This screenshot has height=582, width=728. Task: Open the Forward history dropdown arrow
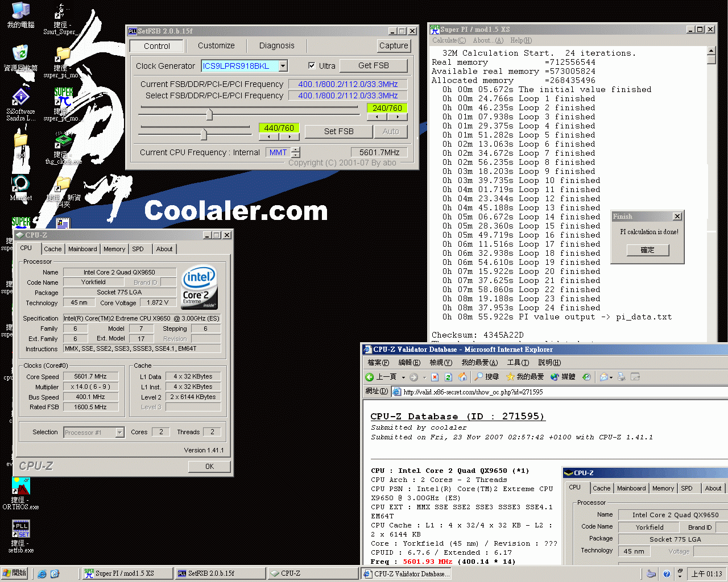424,377
